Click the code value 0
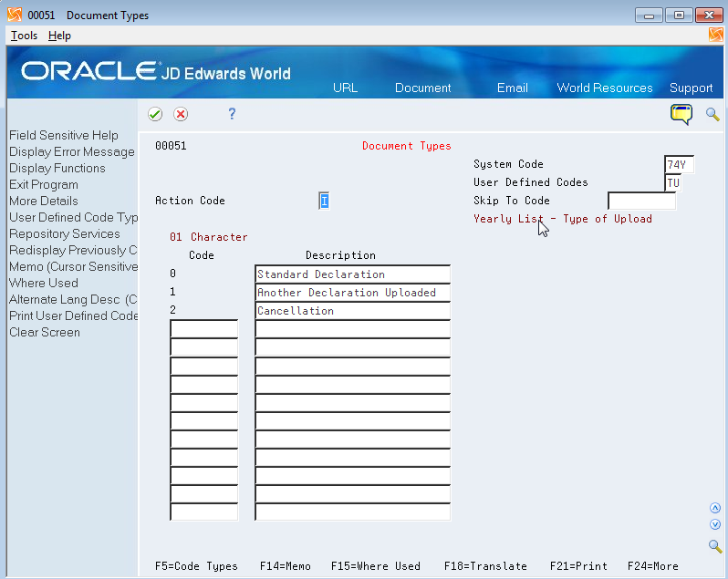 point(172,274)
